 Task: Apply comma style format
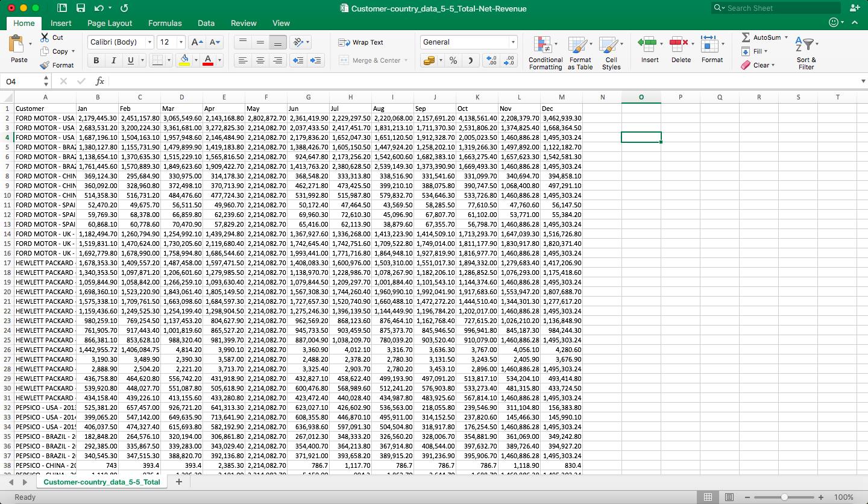click(x=470, y=60)
